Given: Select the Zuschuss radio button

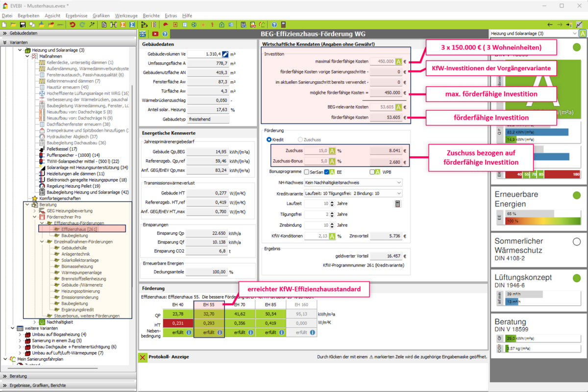Looking at the screenshot, I should click(x=300, y=140).
